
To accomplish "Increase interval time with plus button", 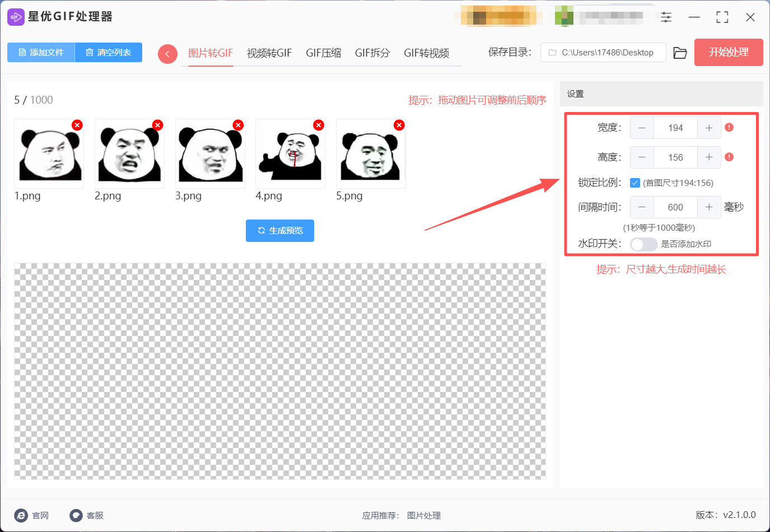I will (709, 207).
